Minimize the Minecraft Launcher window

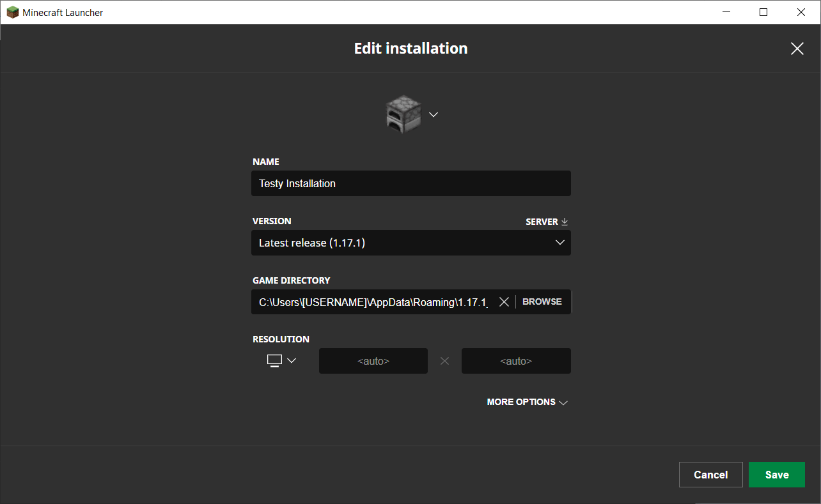coord(726,12)
